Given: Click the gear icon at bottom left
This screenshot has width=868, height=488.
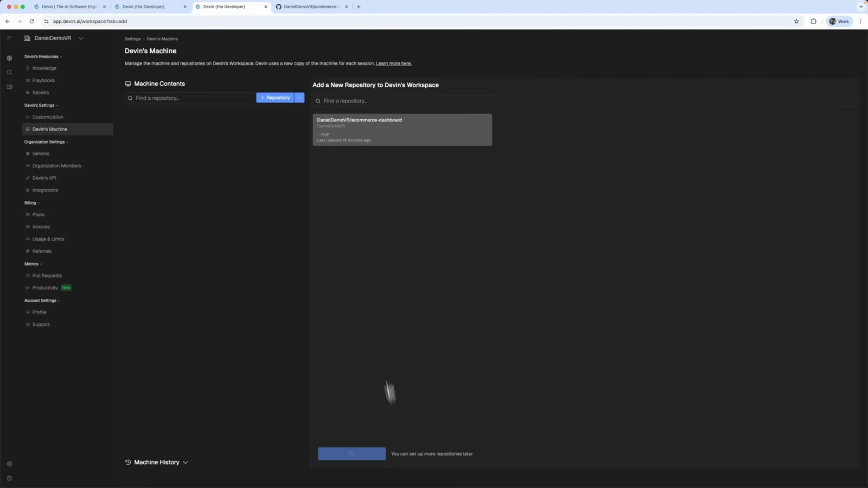Looking at the screenshot, I should coord(9,464).
